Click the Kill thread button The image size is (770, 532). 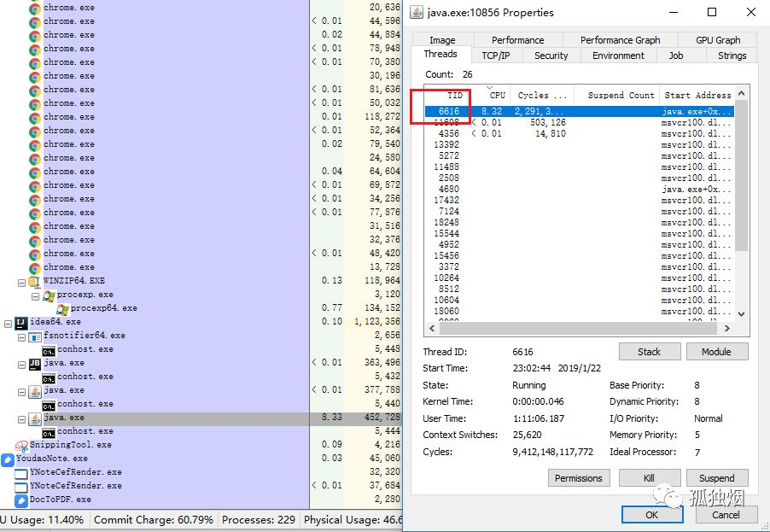click(x=649, y=478)
